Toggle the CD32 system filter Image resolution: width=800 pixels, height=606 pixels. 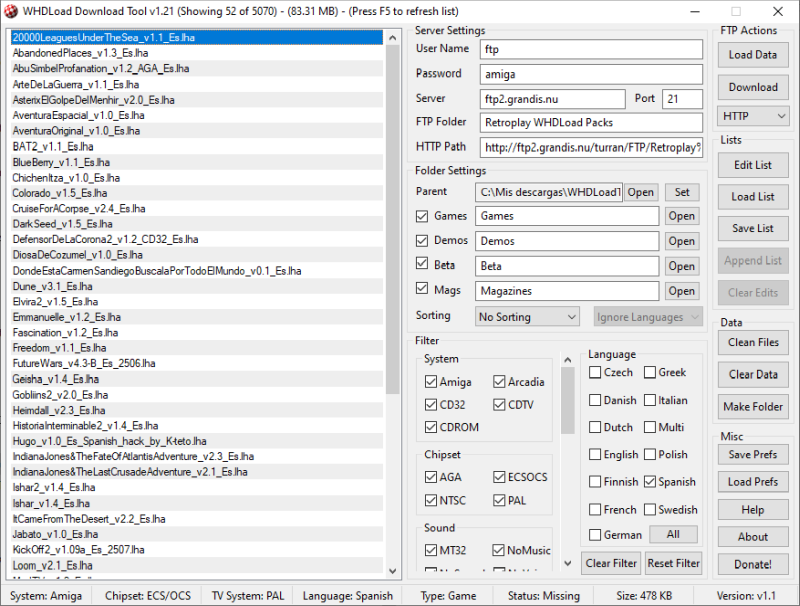point(431,405)
